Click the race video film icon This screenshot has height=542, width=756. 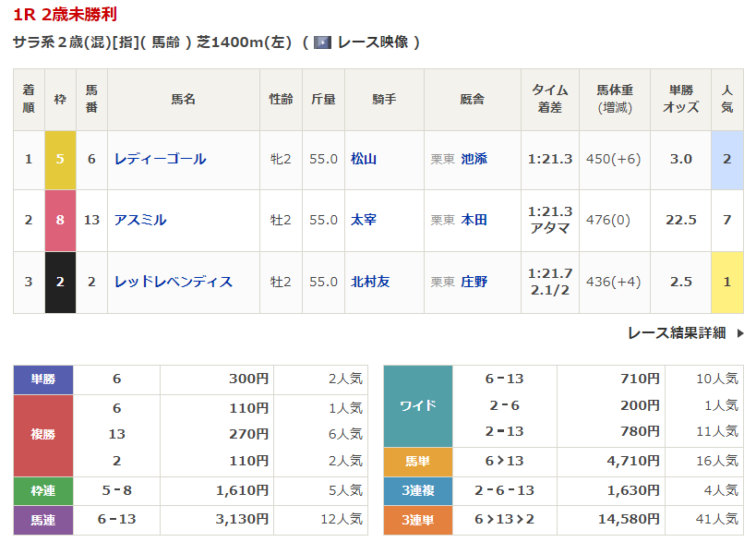coord(323,42)
